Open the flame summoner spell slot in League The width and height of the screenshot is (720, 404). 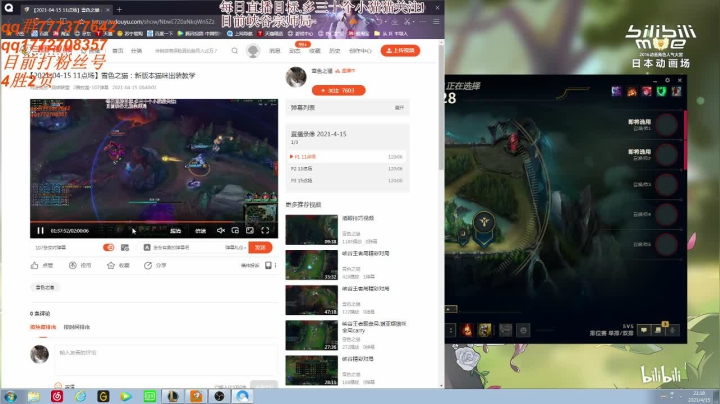(467, 330)
